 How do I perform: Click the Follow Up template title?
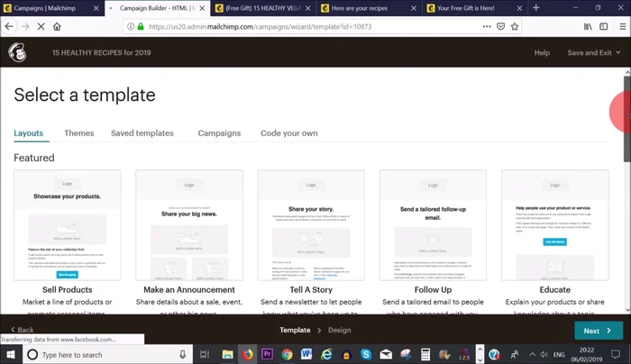pyautogui.click(x=433, y=289)
